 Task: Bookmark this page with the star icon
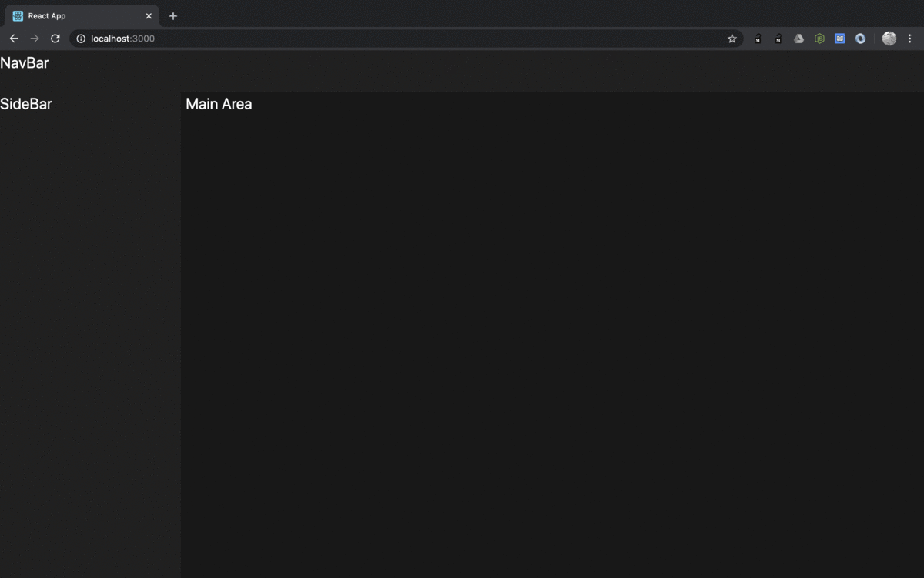pyautogui.click(x=732, y=39)
